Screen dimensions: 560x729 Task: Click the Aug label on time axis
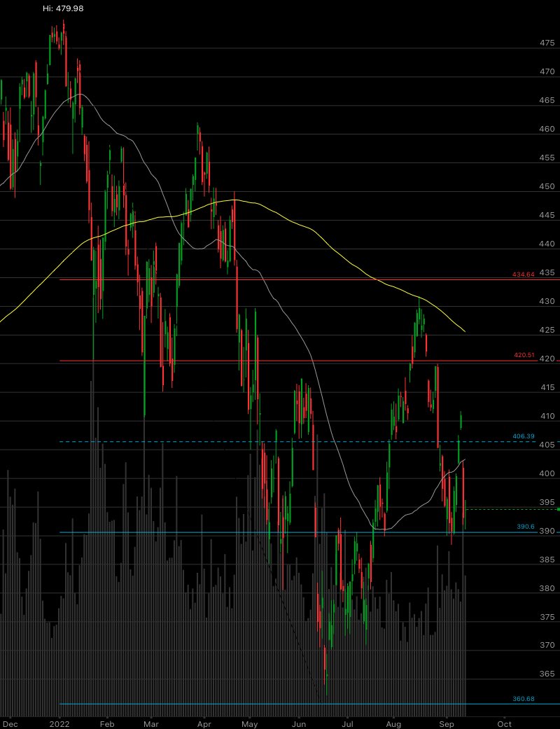coord(393,724)
